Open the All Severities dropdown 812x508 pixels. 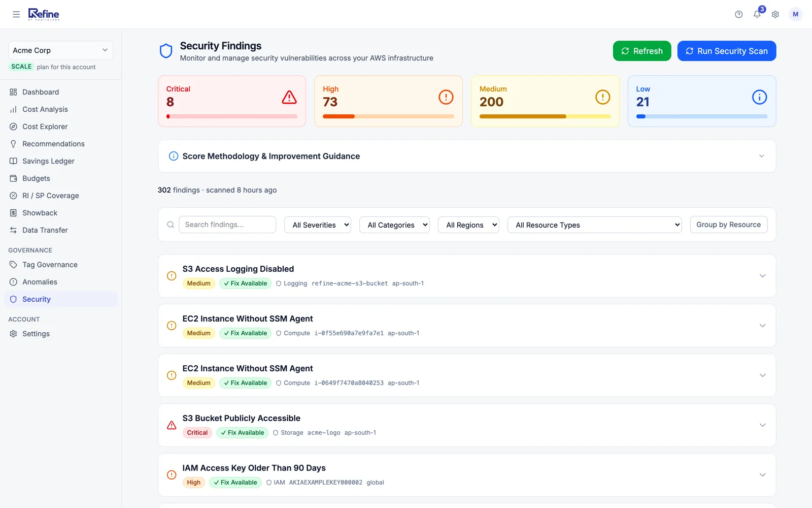pos(318,225)
